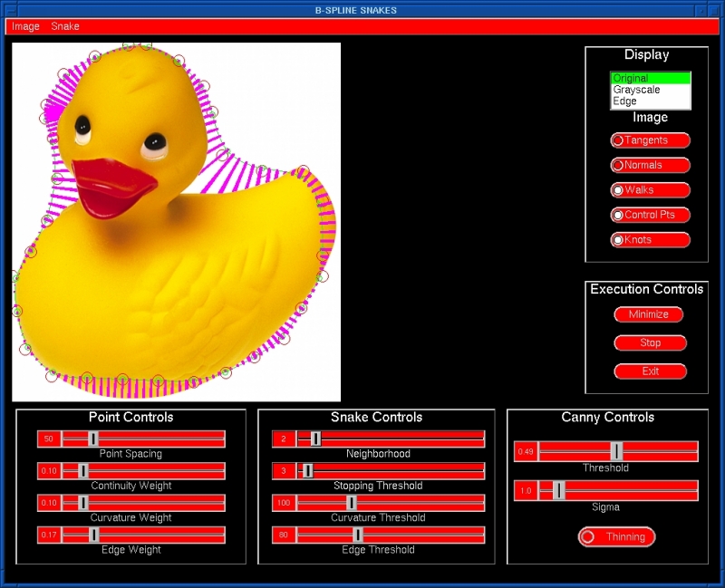Enable the Control Pts display option
Viewport: 725px width, 588px height.
tap(650, 215)
